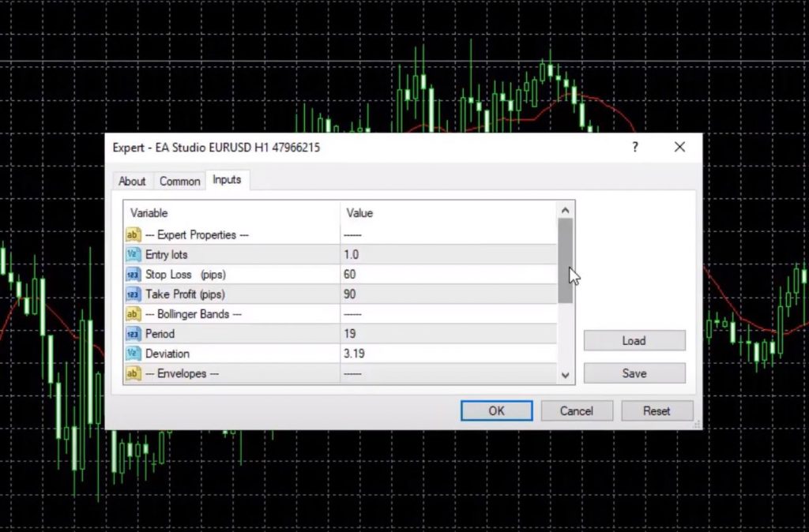Click the Entry lots variable icon
The height and width of the screenshot is (532, 809).
coord(134,255)
